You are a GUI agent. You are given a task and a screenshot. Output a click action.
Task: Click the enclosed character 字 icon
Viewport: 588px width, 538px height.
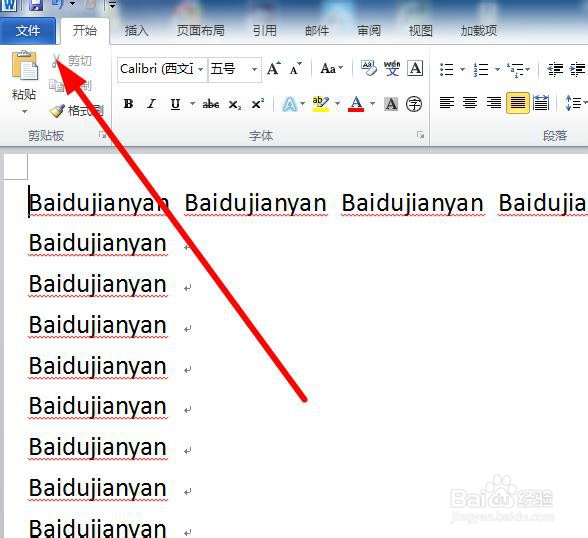point(414,104)
